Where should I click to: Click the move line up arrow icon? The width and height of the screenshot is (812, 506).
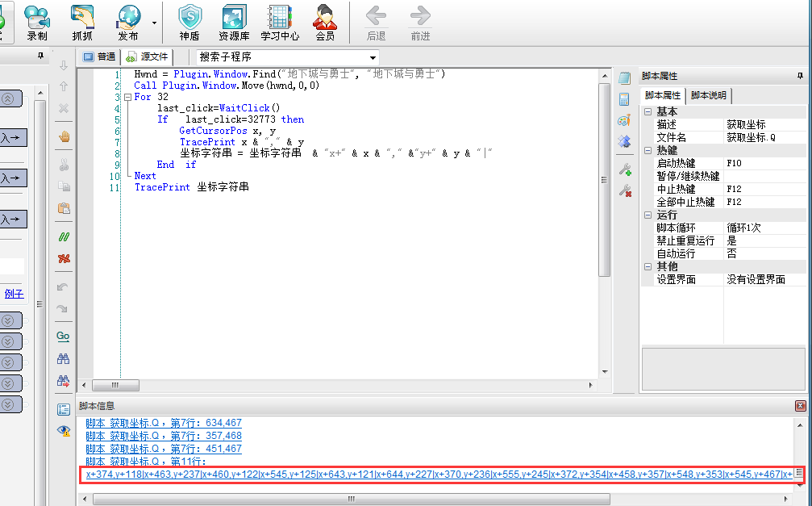(x=64, y=86)
